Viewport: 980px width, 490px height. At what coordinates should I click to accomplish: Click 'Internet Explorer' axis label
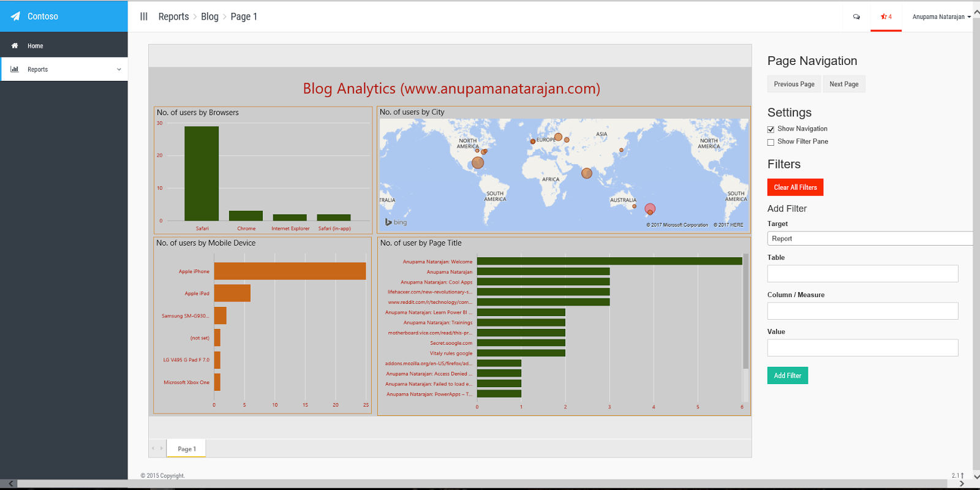coord(290,228)
